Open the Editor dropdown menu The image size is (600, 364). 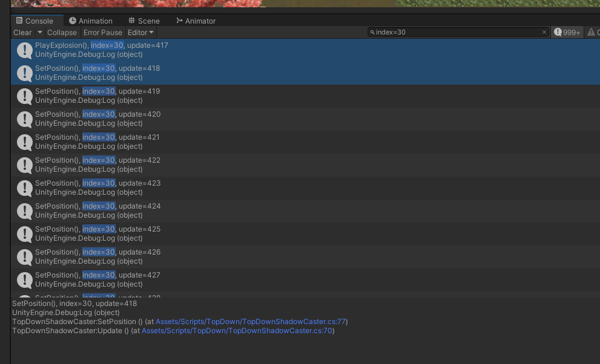[140, 33]
